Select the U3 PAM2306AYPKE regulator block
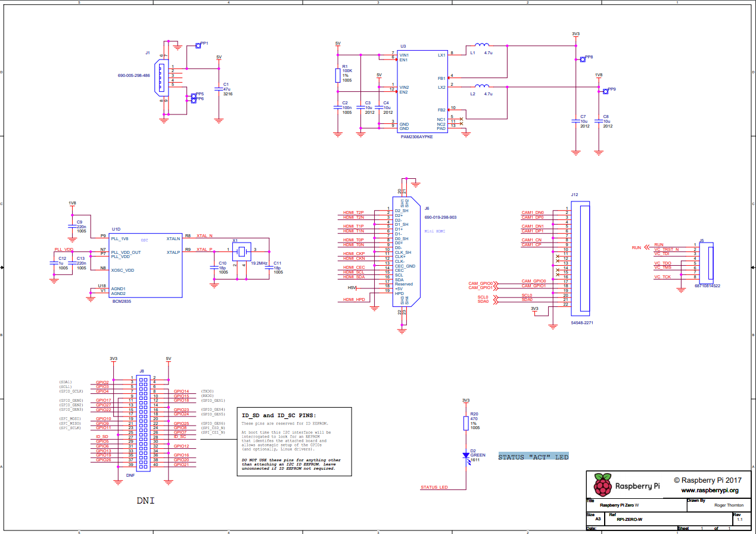This screenshot has width=756, height=534. pos(422,91)
